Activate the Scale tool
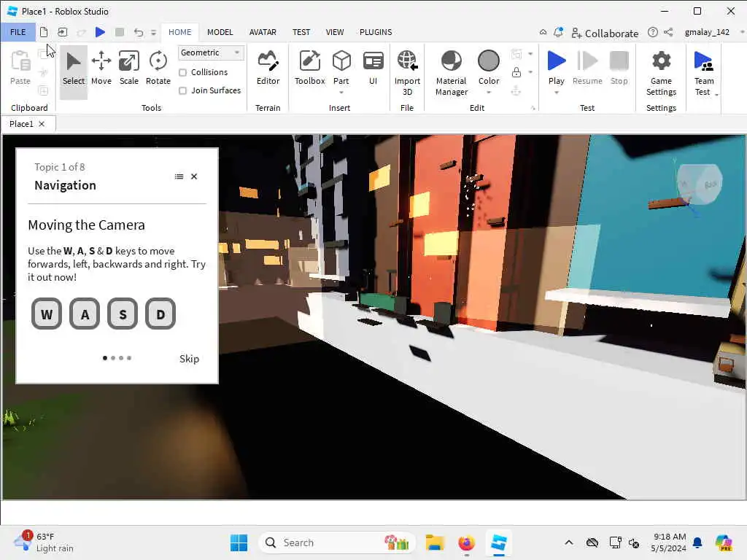The height and width of the screenshot is (560, 747). (128, 69)
